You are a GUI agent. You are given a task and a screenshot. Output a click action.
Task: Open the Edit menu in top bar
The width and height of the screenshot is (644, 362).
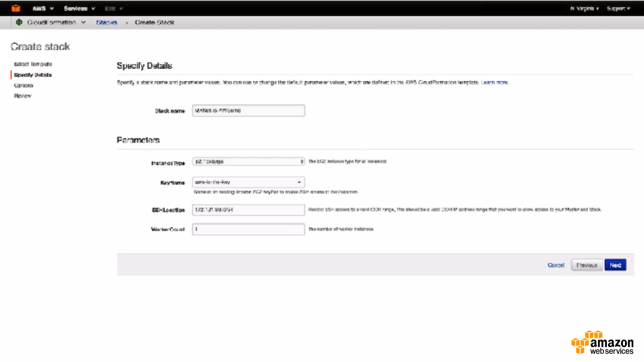click(x=114, y=8)
